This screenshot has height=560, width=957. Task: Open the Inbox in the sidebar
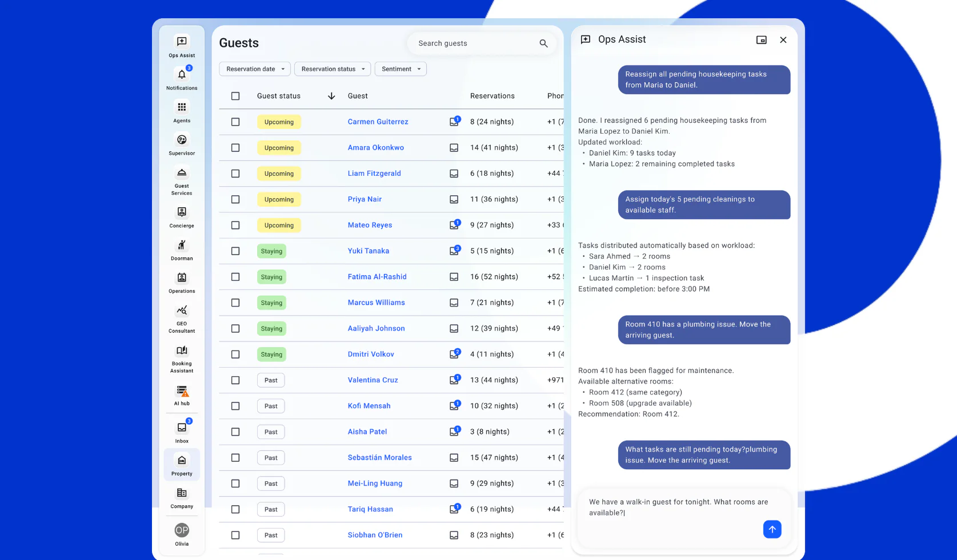pyautogui.click(x=182, y=428)
